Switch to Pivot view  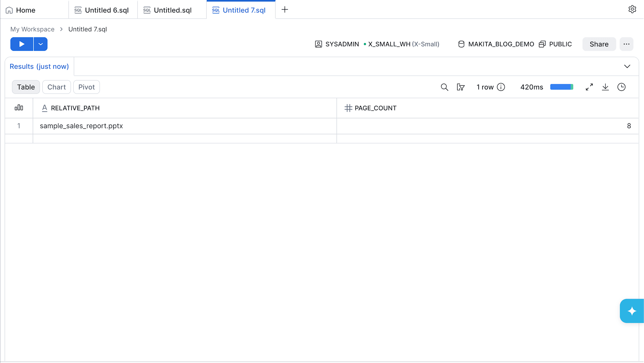[x=86, y=87]
